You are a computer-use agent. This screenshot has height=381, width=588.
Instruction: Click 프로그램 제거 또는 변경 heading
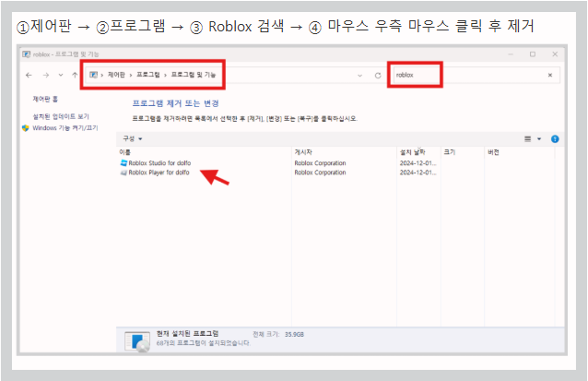click(x=175, y=103)
